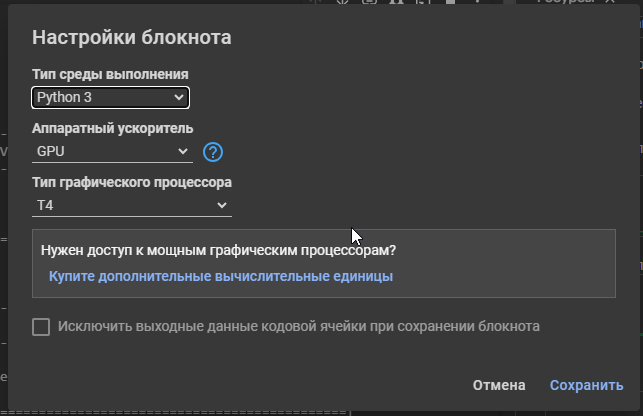Click the 'Аппаратный ускоритель' label
This screenshot has width=643, height=416.
[113, 129]
